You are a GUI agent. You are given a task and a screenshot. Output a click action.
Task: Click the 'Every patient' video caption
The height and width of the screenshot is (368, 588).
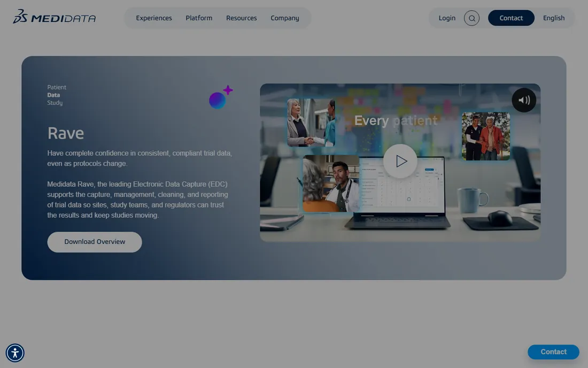pyautogui.click(x=396, y=120)
